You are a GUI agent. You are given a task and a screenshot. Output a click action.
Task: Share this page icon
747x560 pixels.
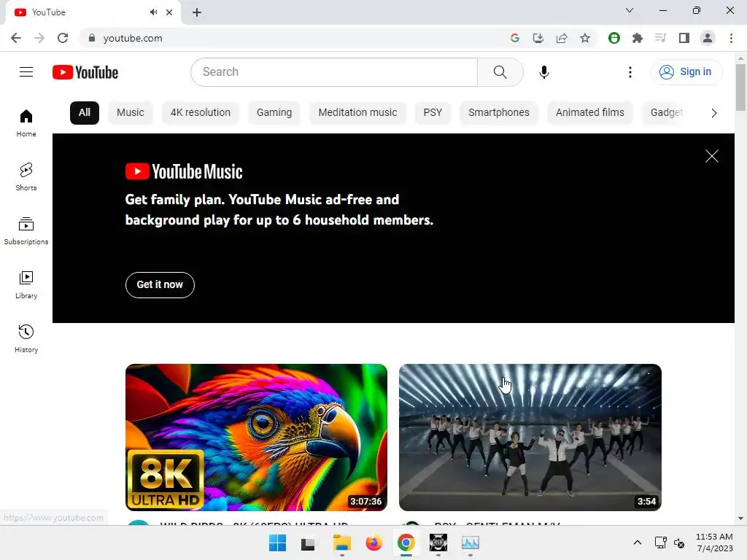(x=562, y=38)
